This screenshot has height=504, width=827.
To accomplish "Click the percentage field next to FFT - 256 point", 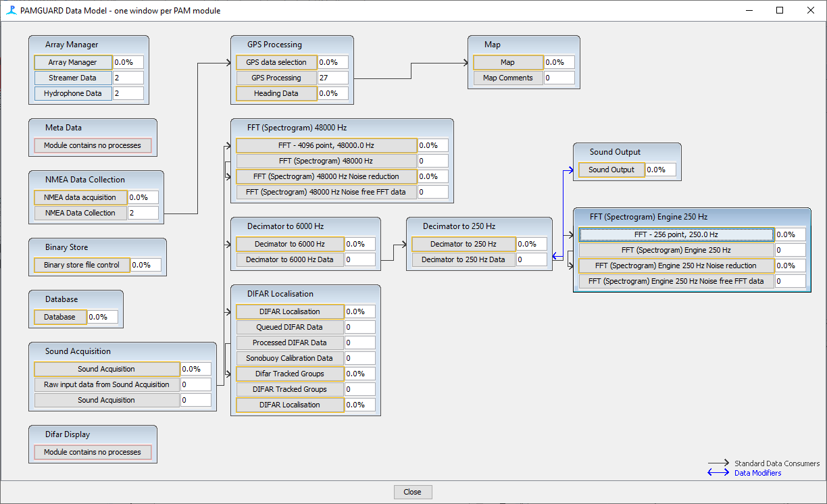I will [x=791, y=234].
